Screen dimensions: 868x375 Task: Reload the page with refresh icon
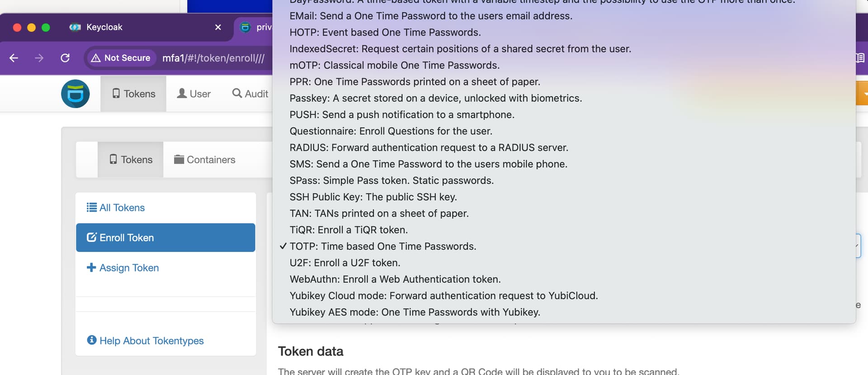[x=65, y=58]
